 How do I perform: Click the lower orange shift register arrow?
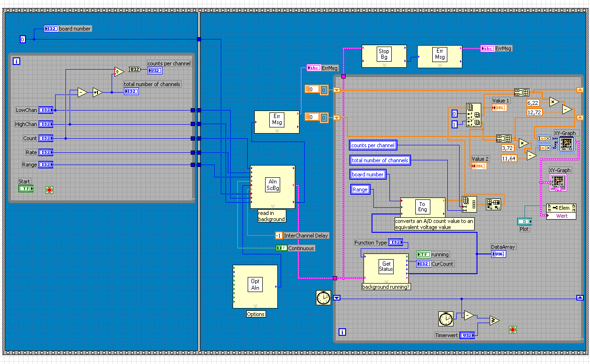tap(337, 118)
